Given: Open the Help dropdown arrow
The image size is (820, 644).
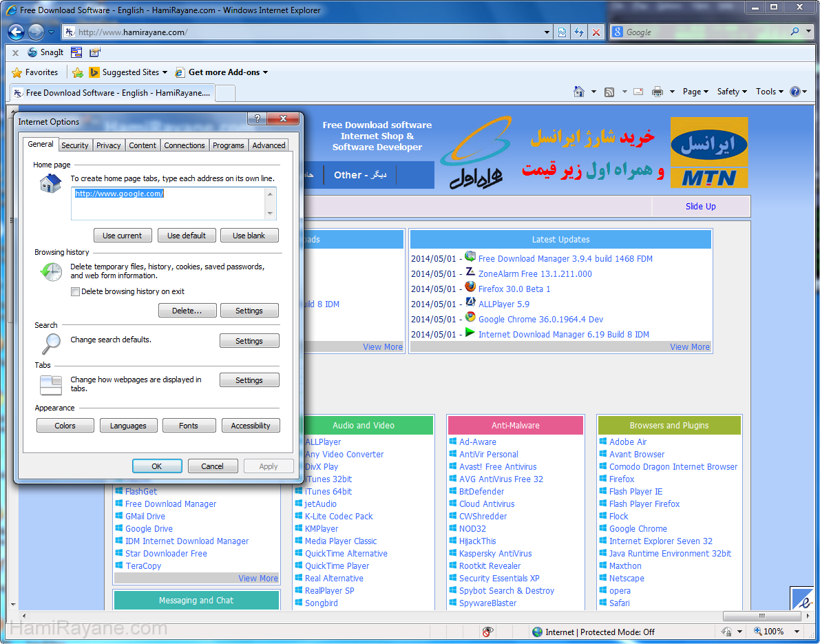Looking at the screenshot, I should coord(804,92).
